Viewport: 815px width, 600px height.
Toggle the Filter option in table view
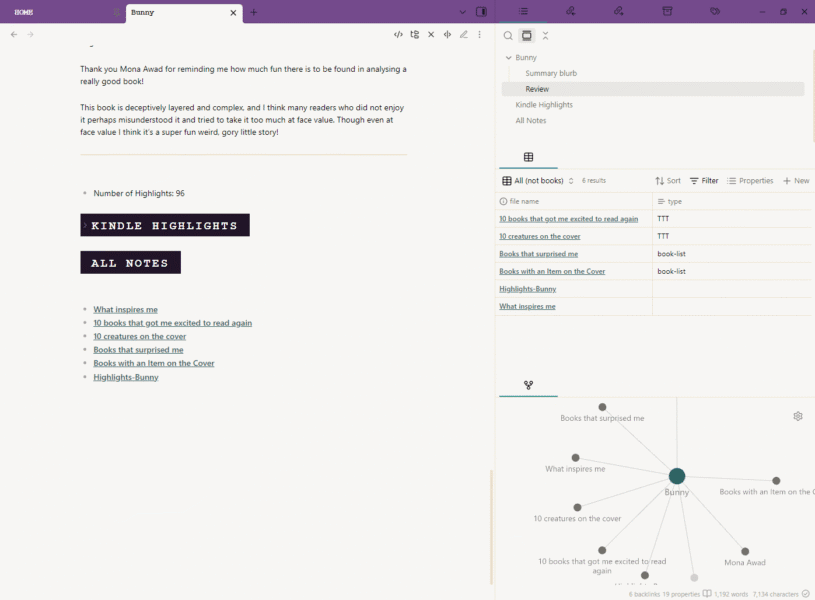tap(704, 181)
